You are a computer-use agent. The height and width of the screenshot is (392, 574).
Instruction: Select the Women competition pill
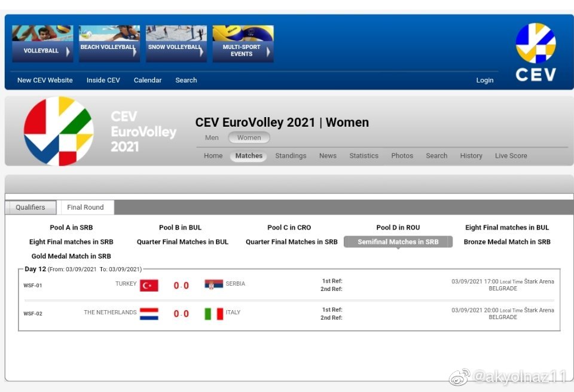pos(249,137)
